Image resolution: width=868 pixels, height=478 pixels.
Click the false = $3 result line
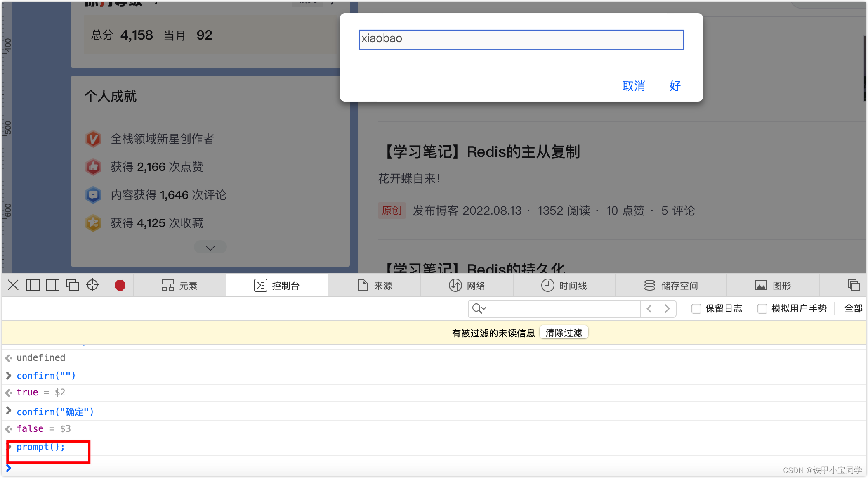(44, 428)
